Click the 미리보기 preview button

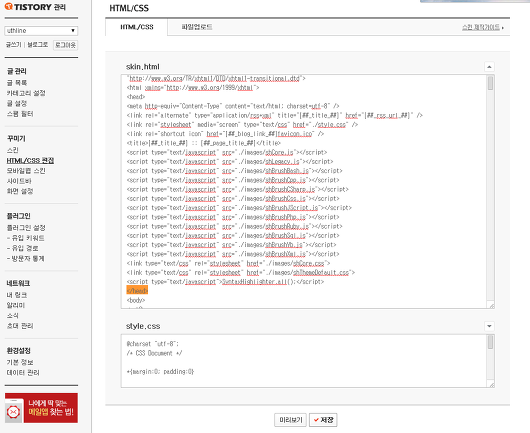290,420
